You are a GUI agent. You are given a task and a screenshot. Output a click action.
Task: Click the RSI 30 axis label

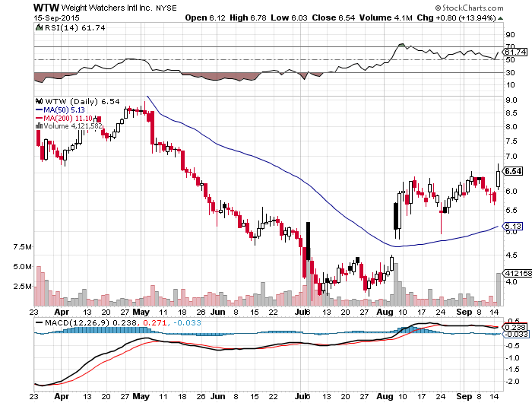(510, 73)
